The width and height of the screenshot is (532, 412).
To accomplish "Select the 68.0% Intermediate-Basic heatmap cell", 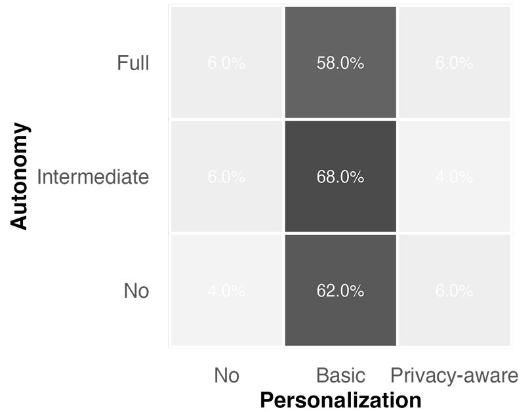I will click(340, 177).
